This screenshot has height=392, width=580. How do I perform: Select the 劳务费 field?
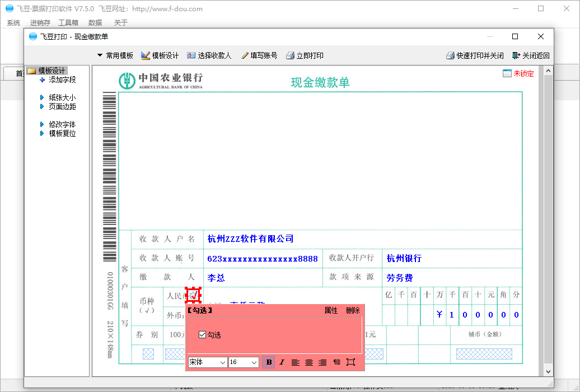tap(400, 278)
